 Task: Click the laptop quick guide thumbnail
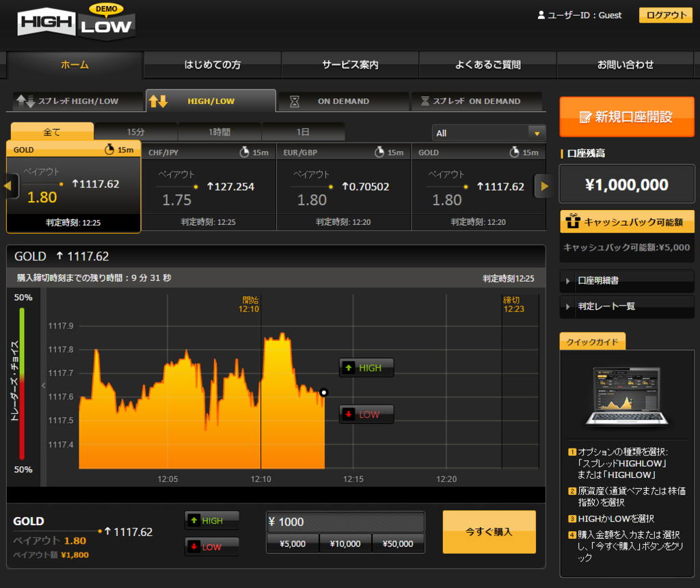click(627, 397)
